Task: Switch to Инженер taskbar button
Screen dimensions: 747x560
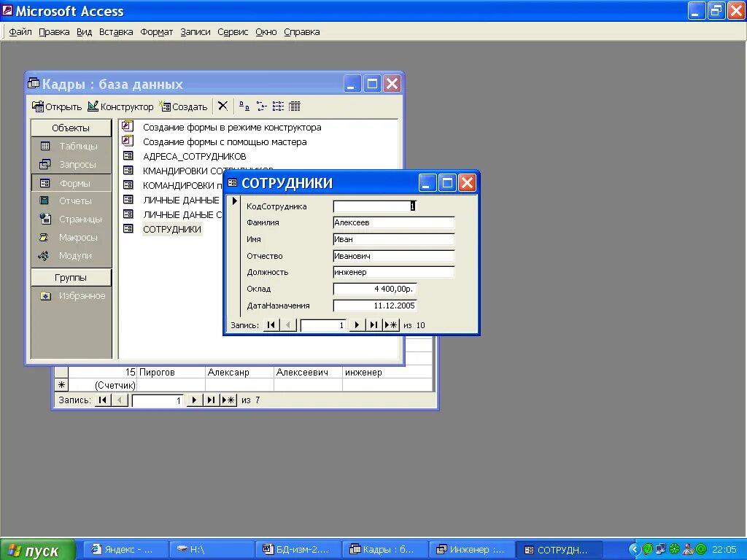Action: (472, 550)
